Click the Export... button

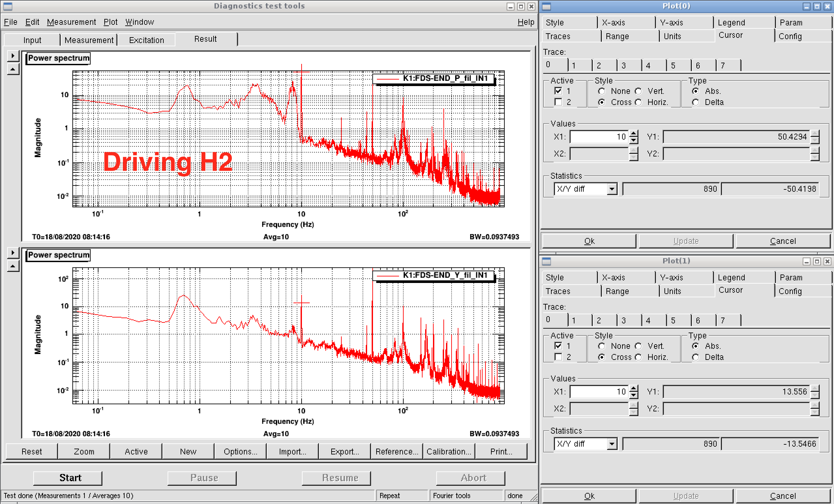coord(345,452)
